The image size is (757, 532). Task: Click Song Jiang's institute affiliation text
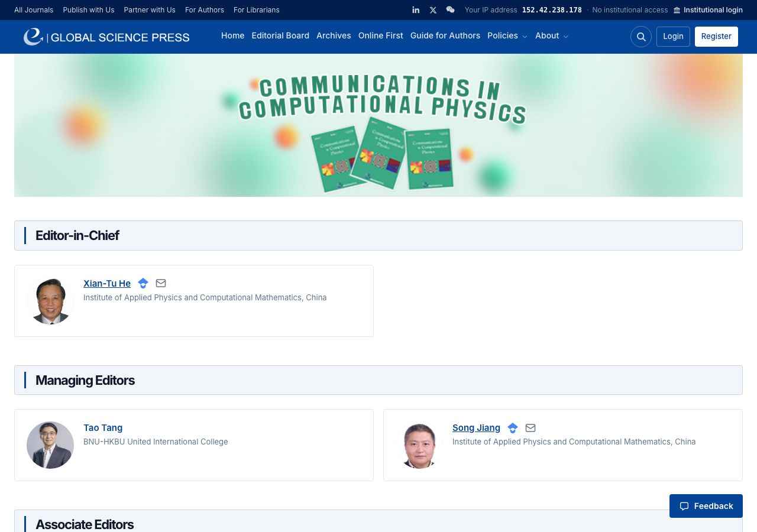coord(574,442)
